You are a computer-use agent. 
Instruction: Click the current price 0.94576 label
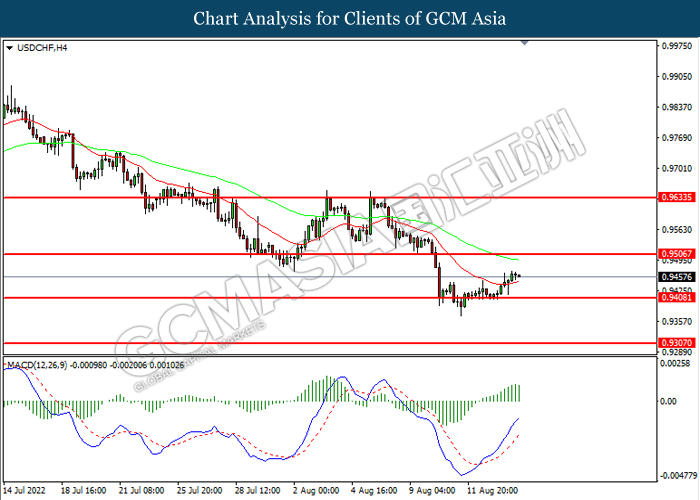(x=677, y=277)
